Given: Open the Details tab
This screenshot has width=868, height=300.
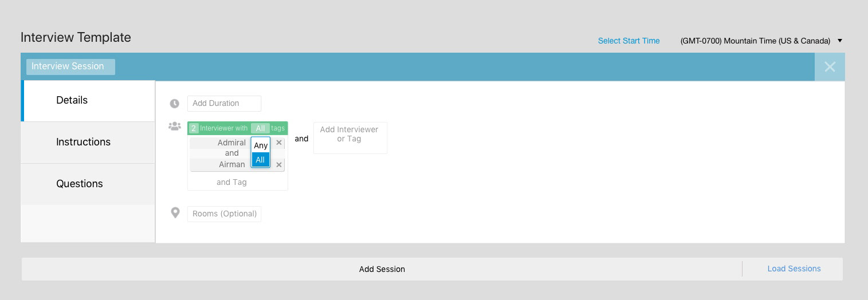Looking at the screenshot, I should pyautogui.click(x=88, y=101).
